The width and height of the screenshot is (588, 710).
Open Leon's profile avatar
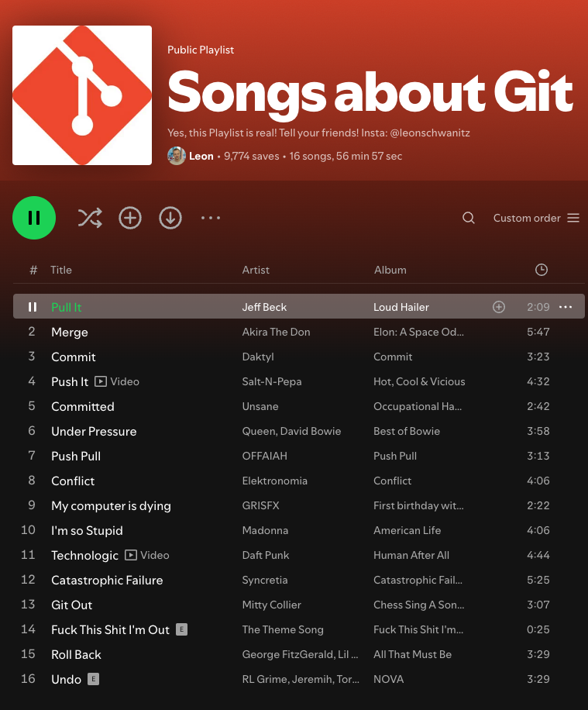coord(177,156)
